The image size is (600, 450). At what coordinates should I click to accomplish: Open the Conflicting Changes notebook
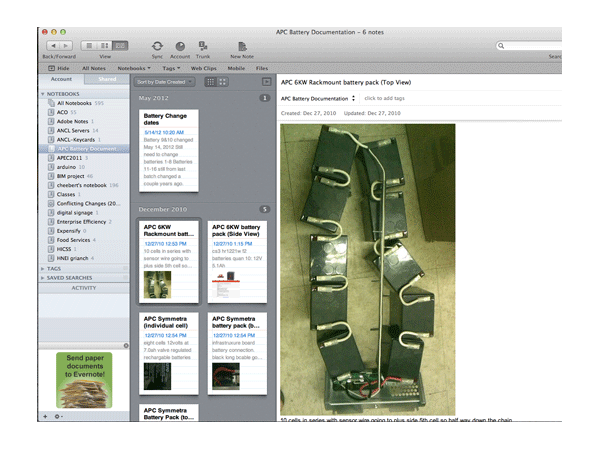click(x=84, y=204)
